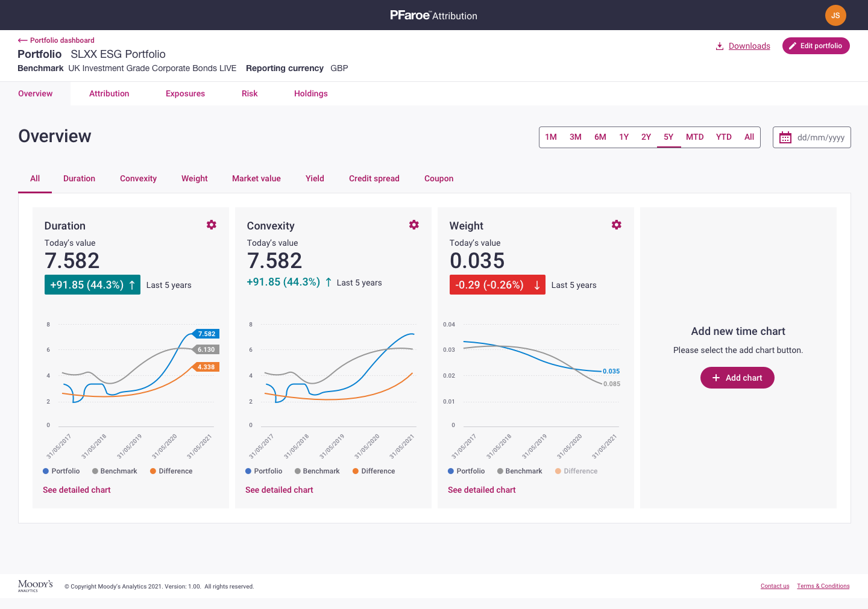The width and height of the screenshot is (868, 609).
Task: Open Duration chart settings gear
Action: coord(212,225)
